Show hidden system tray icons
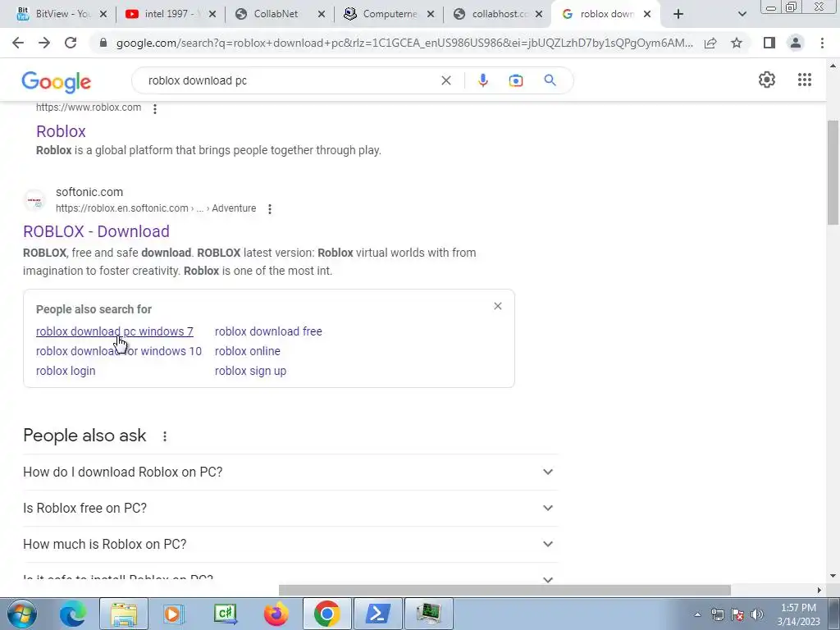The image size is (840, 630). pyautogui.click(x=697, y=614)
